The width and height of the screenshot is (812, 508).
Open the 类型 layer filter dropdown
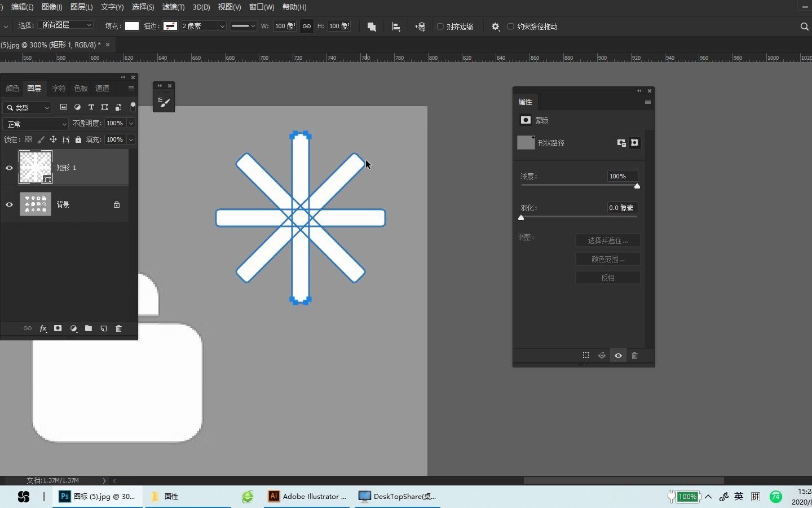(27, 108)
